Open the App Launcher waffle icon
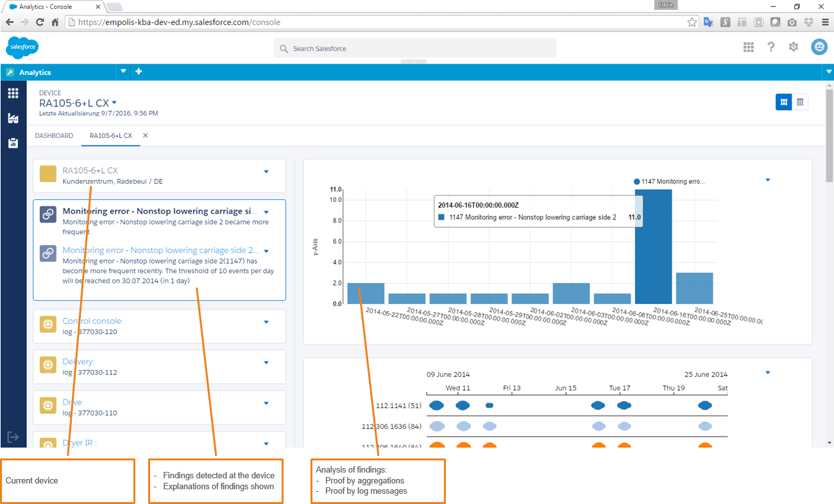Screen dimensions: 834x504 pos(748,46)
